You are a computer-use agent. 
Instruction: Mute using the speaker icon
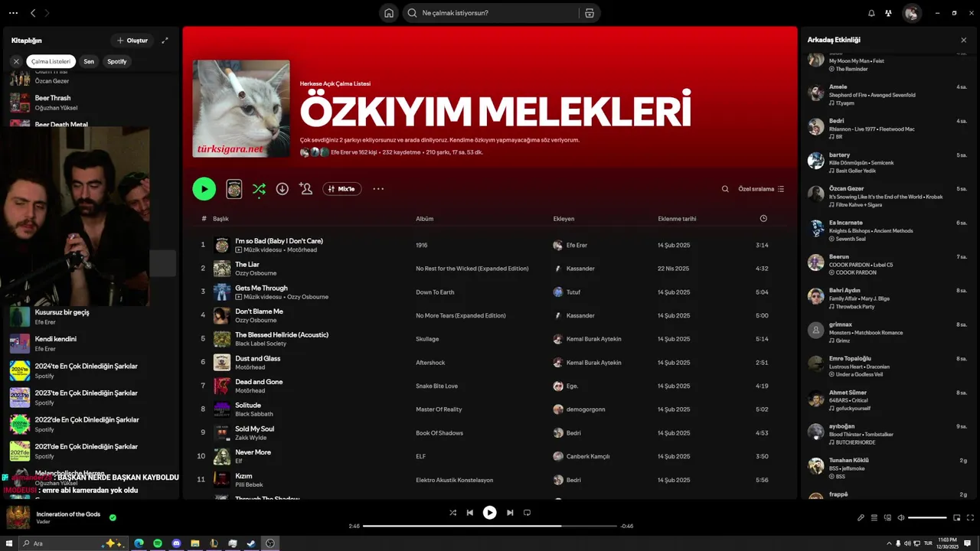901,518
